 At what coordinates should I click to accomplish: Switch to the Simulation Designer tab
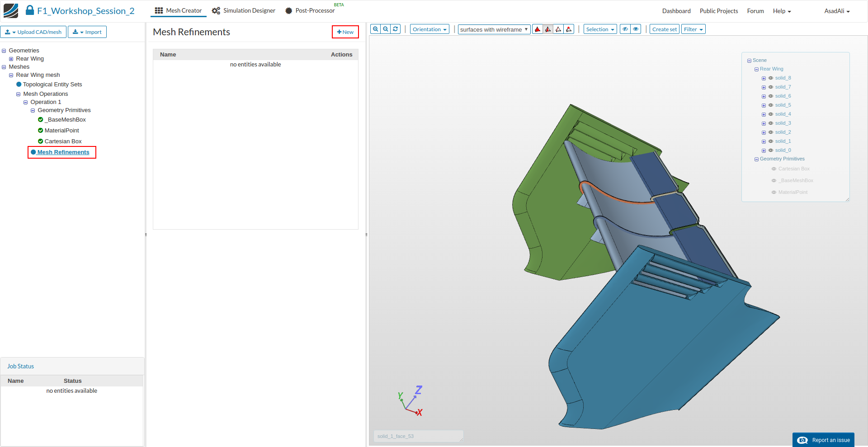(244, 10)
